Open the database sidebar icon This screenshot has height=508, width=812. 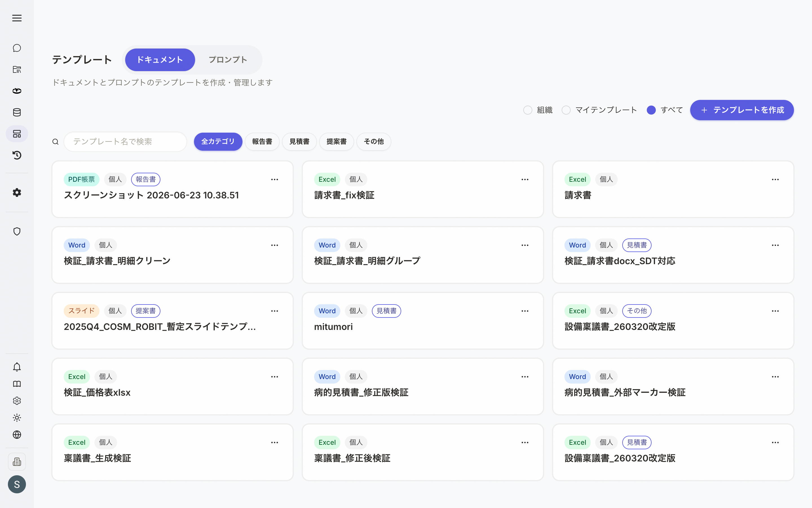[x=17, y=112]
